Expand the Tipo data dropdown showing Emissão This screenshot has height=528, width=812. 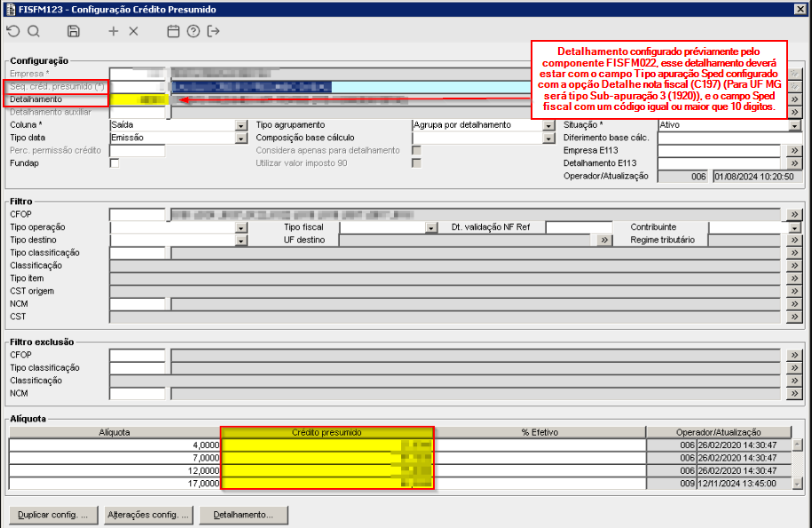point(241,138)
